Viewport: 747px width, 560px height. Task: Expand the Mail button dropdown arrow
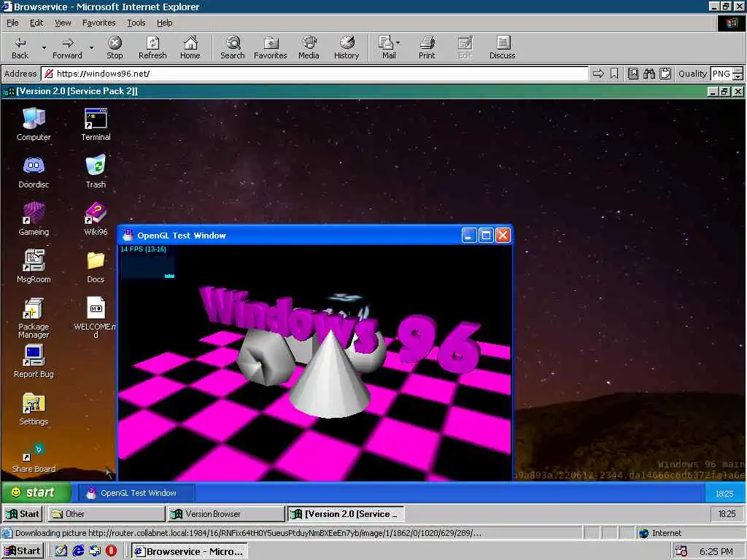click(x=398, y=43)
